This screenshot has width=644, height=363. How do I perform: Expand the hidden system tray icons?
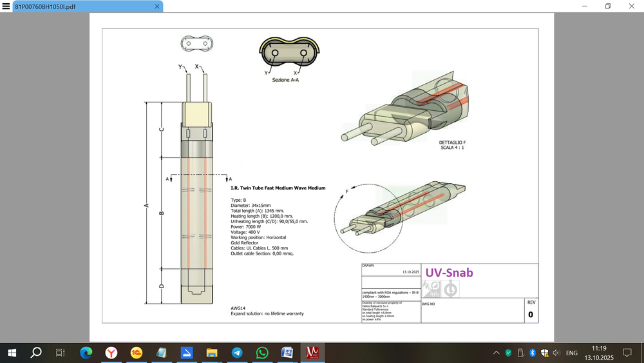[496, 353]
